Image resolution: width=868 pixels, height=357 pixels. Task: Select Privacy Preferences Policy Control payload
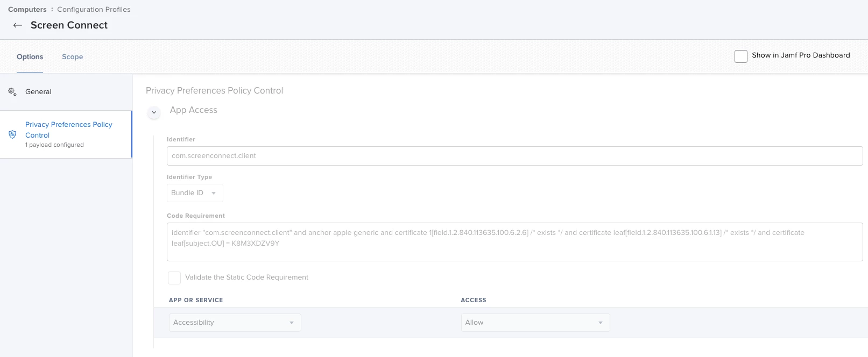tap(66, 134)
